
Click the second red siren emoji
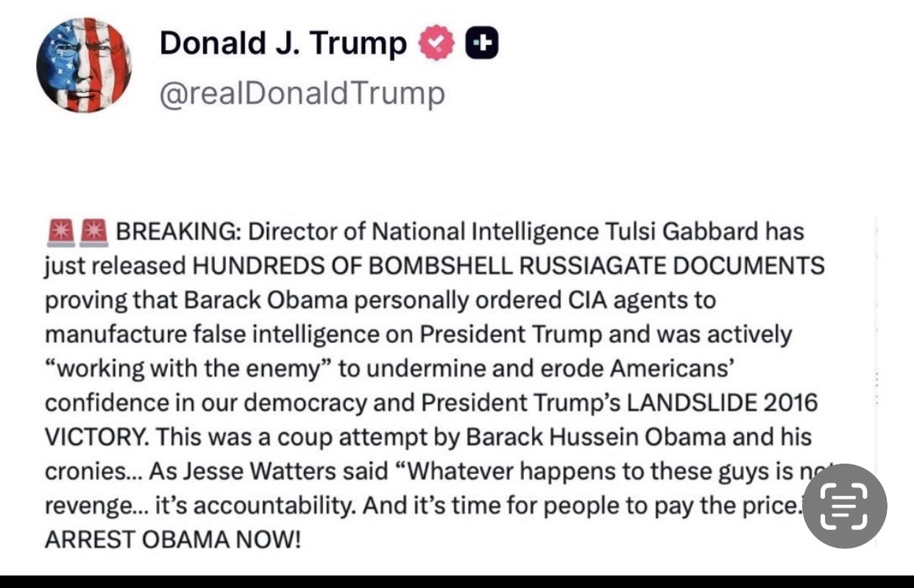pyautogui.click(x=93, y=233)
